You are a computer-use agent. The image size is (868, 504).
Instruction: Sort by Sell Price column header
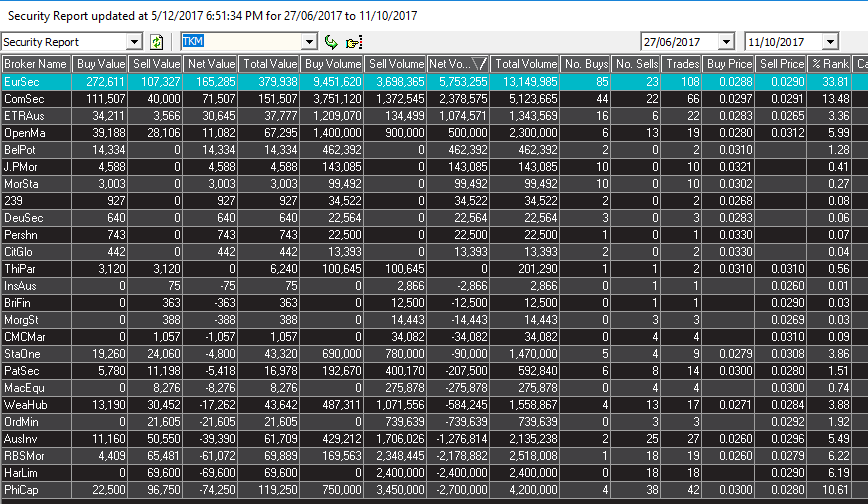pyautogui.click(x=781, y=64)
